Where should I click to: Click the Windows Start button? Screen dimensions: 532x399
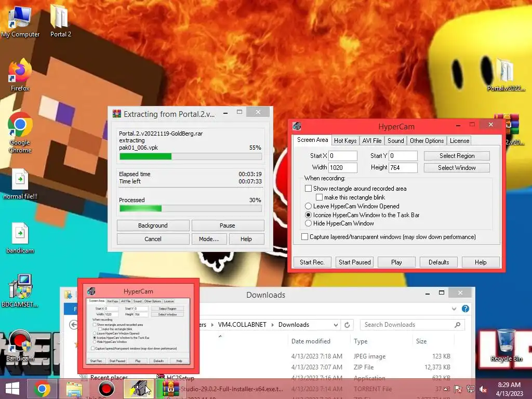pyautogui.click(x=12, y=389)
